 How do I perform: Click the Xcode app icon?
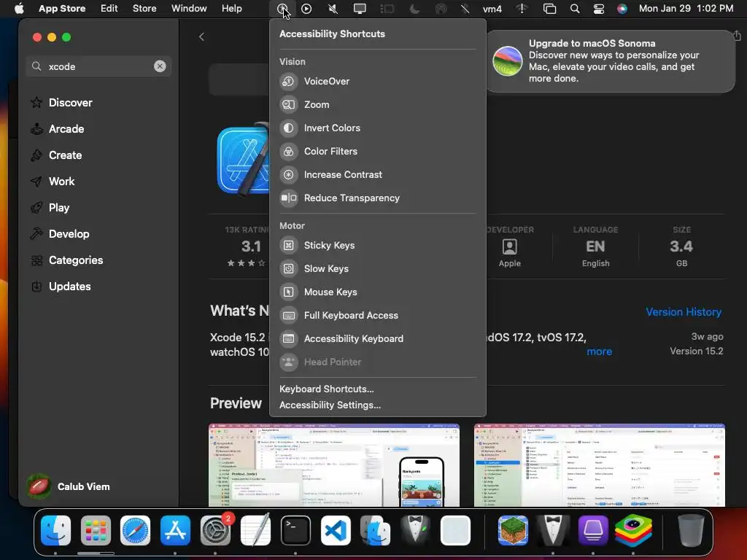[x=244, y=160]
